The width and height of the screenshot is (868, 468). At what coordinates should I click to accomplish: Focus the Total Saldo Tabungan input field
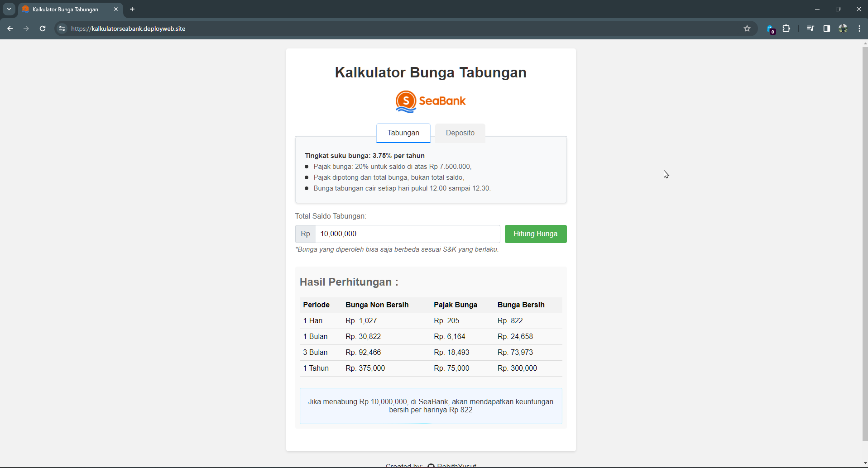point(408,234)
